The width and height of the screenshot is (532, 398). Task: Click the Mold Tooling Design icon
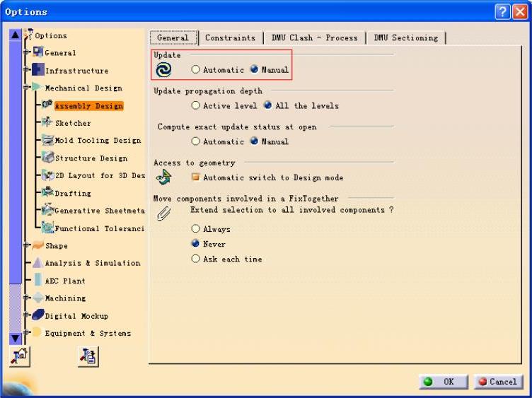coord(47,140)
